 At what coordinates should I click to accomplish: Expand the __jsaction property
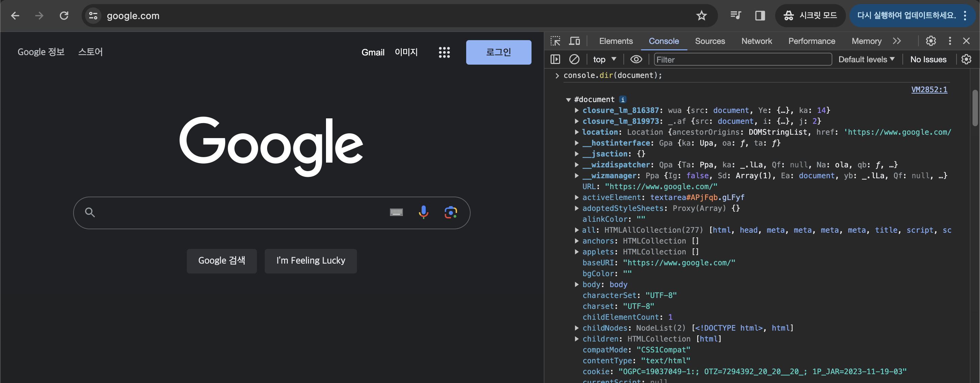point(577,154)
